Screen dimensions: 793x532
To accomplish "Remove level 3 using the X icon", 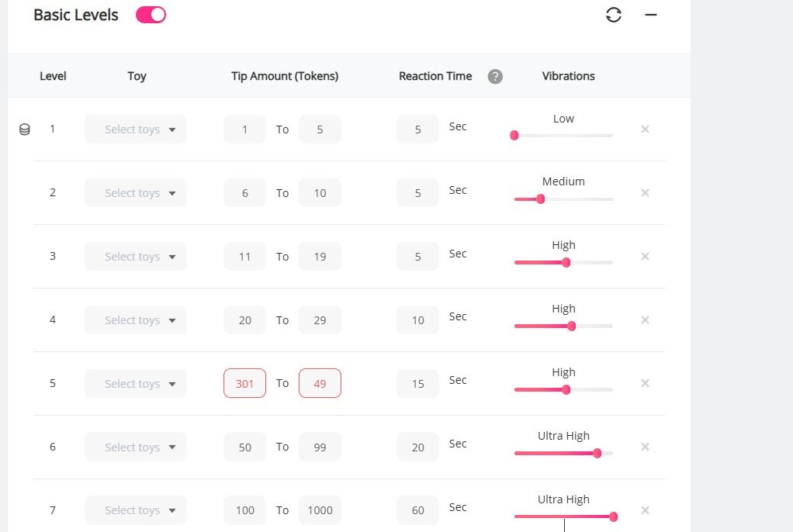I will click(x=645, y=257).
